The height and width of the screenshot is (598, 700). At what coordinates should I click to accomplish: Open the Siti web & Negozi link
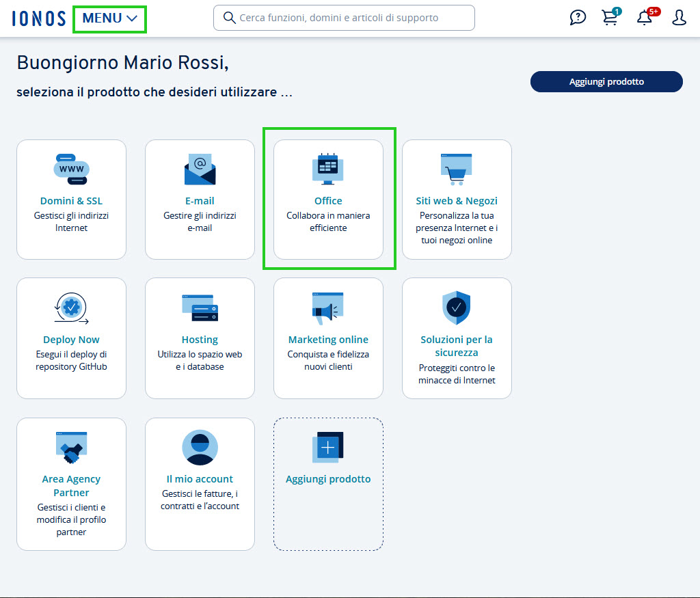coord(457,201)
